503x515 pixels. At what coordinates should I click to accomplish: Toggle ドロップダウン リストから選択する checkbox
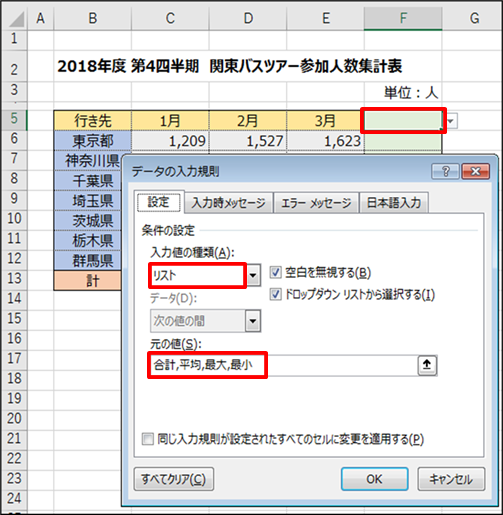pyautogui.click(x=275, y=294)
